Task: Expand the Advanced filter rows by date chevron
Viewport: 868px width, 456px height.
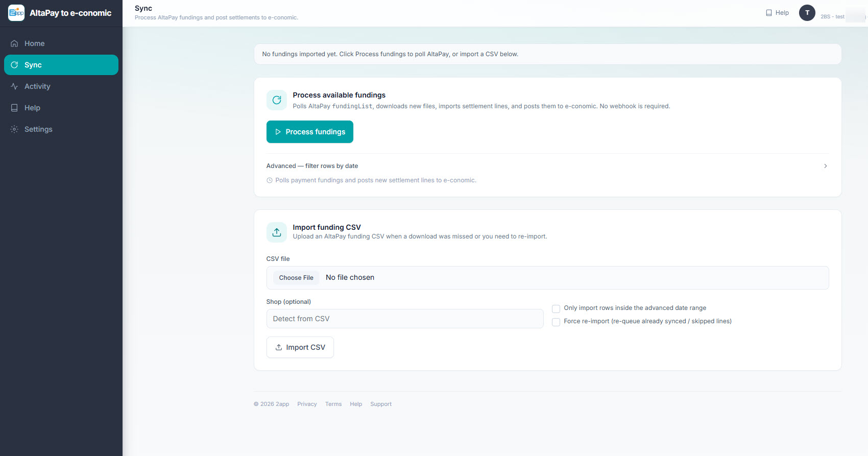Action: (x=825, y=166)
